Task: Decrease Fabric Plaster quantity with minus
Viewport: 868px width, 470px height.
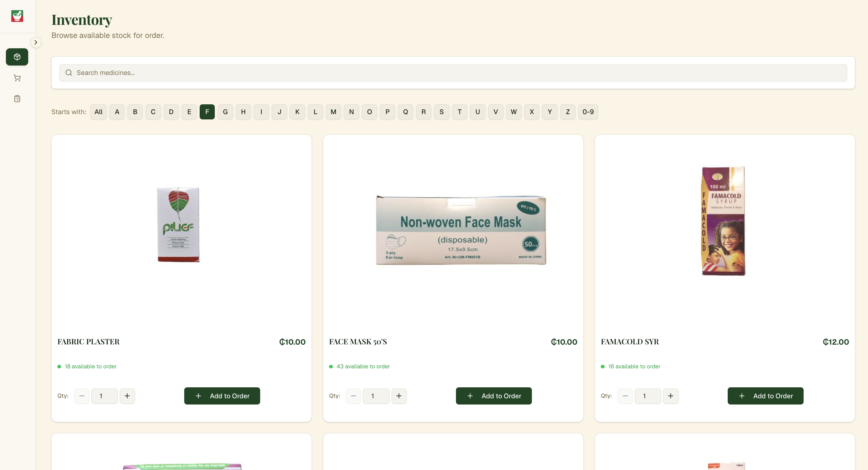Action: tap(82, 396)
